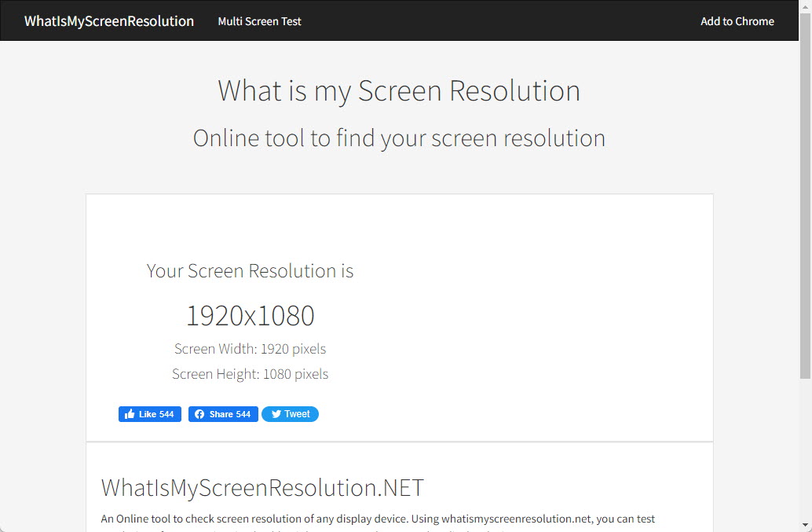Click 'Online tool to find your screen resolution' subtitle
The height and width of the screenshot is (532, 812).
pos(399,138)
